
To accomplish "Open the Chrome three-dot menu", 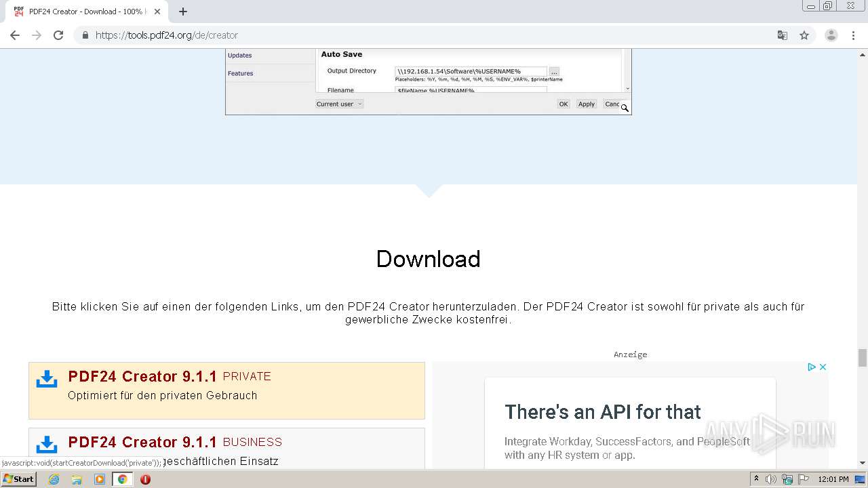I will pos(853,35).
